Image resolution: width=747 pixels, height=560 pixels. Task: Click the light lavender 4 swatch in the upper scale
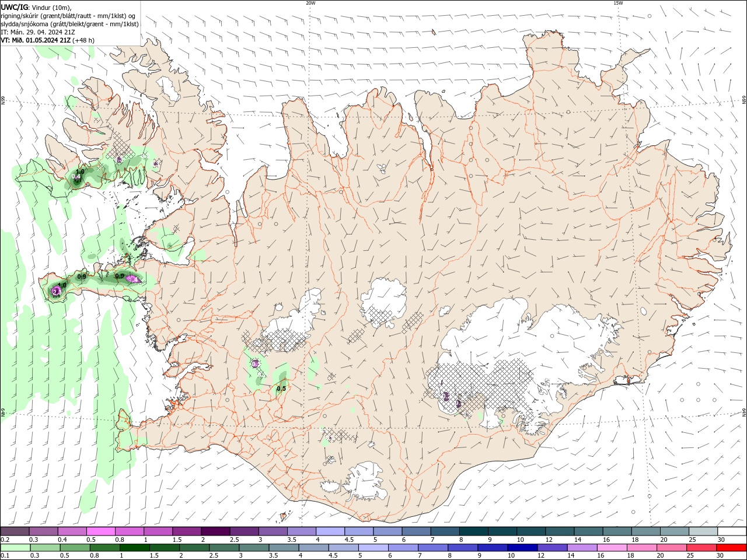click(x=330, y=531)
